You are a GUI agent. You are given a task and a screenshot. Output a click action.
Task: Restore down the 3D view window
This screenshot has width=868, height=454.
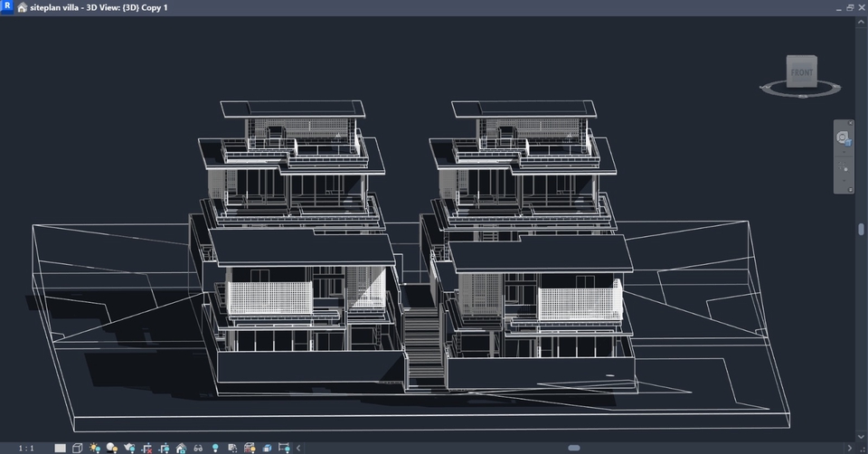850,8
